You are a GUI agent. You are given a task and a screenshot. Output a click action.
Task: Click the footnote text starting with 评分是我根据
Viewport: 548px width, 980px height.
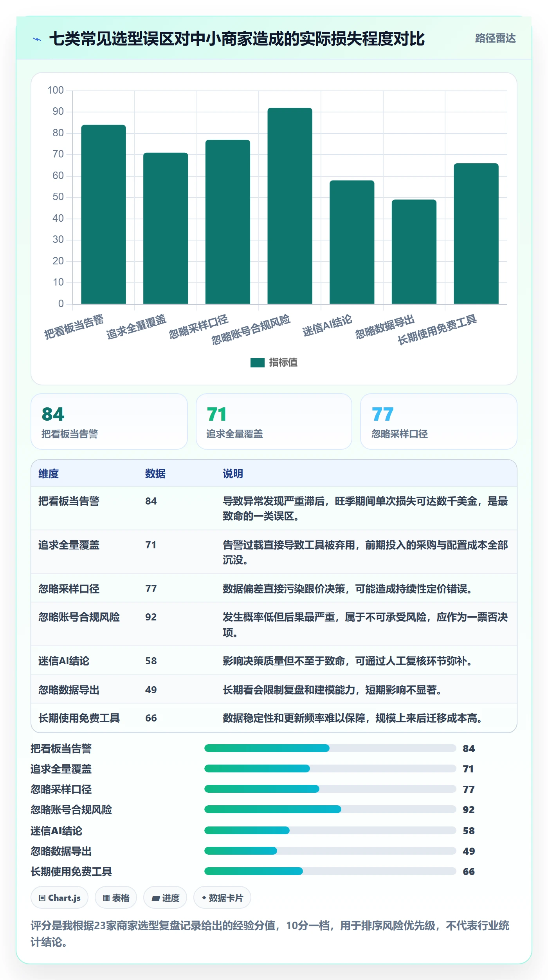270,934
